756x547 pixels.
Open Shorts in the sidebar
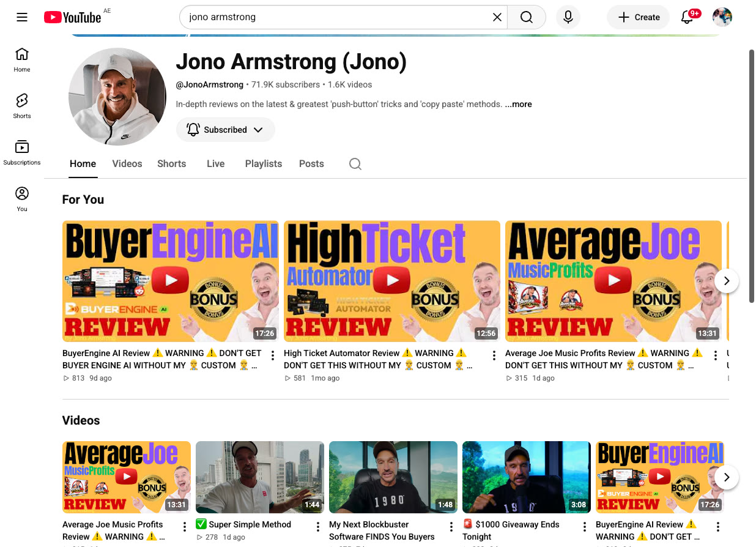point(22,106)
